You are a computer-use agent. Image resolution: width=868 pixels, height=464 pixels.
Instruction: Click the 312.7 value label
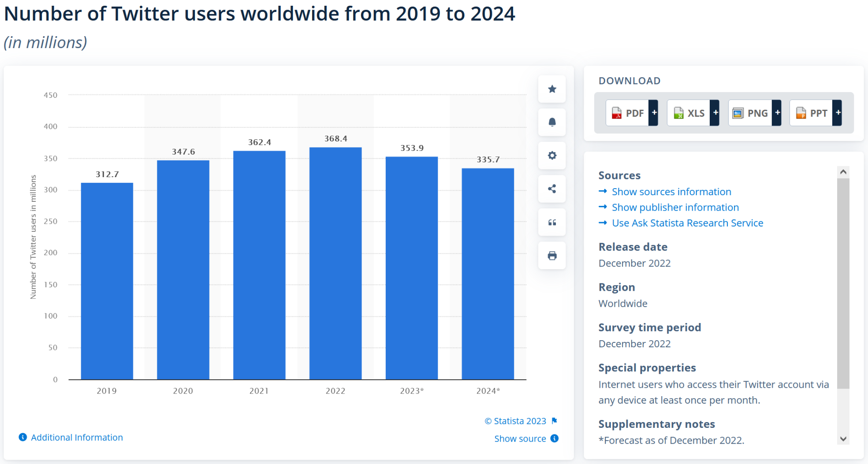pos(108,174)
